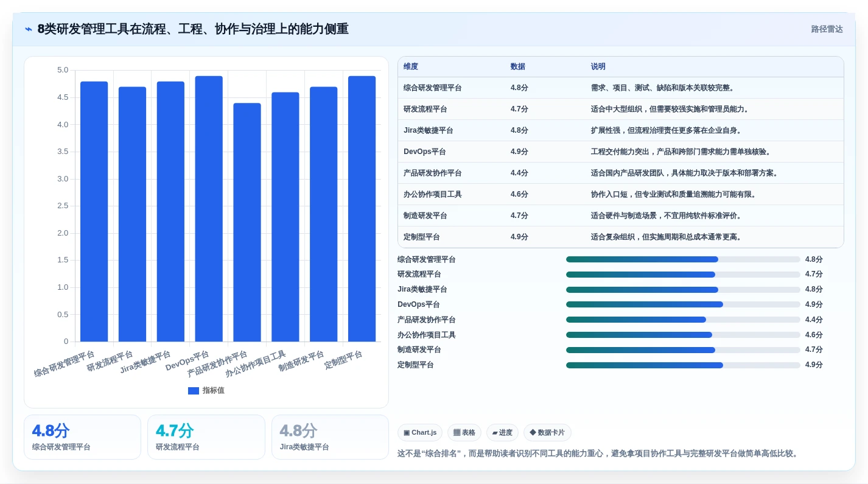Click the 制造研发平台 progress list label
Screen dimensions: 868x484
[x=419, y=350]
